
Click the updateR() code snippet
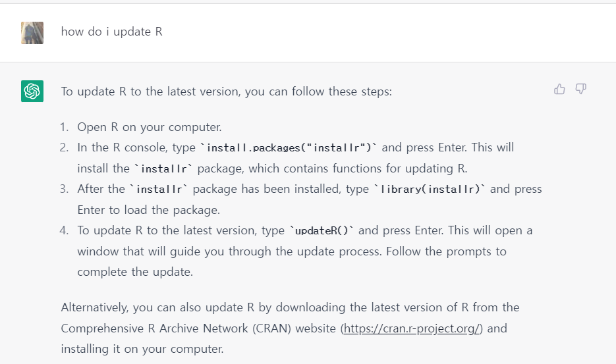[322, 230]
